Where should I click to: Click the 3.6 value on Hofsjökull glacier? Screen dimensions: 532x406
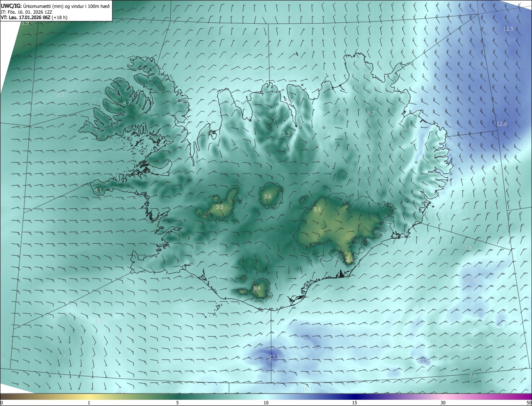coord(268,197)
